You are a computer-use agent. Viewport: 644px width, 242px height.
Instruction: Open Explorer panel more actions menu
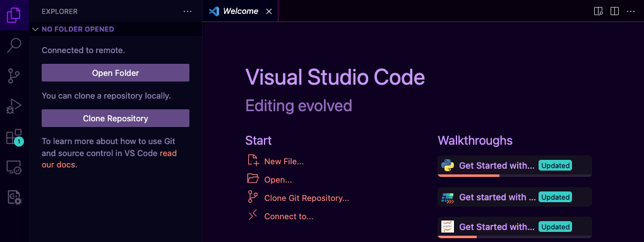[188, 11]
